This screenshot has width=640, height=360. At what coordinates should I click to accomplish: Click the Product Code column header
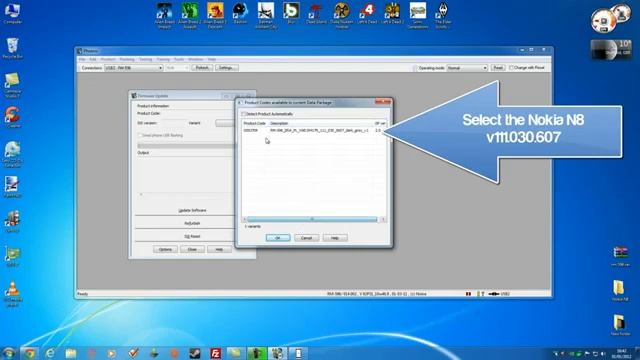click(255, 123)
